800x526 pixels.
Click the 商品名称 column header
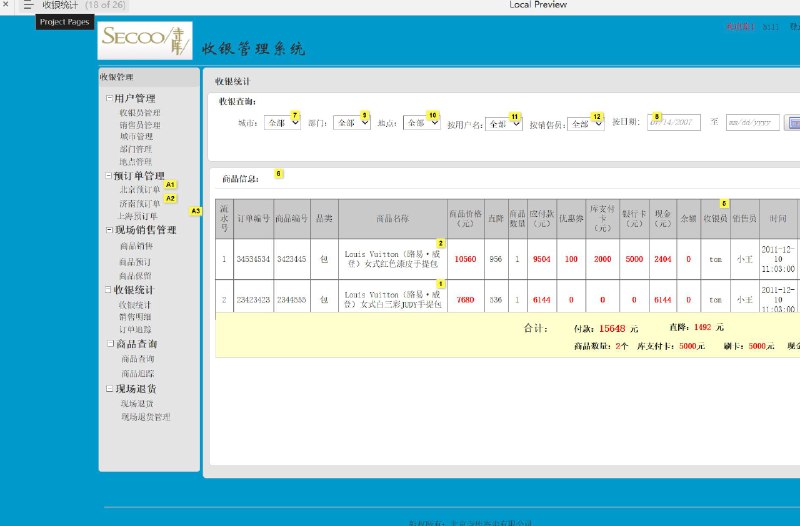click(392, 218)
